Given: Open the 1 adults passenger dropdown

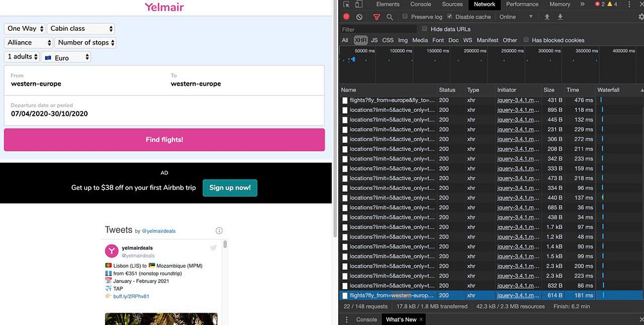Looking at the screenshot, I should pyautogui.click(x=22, y=57).
